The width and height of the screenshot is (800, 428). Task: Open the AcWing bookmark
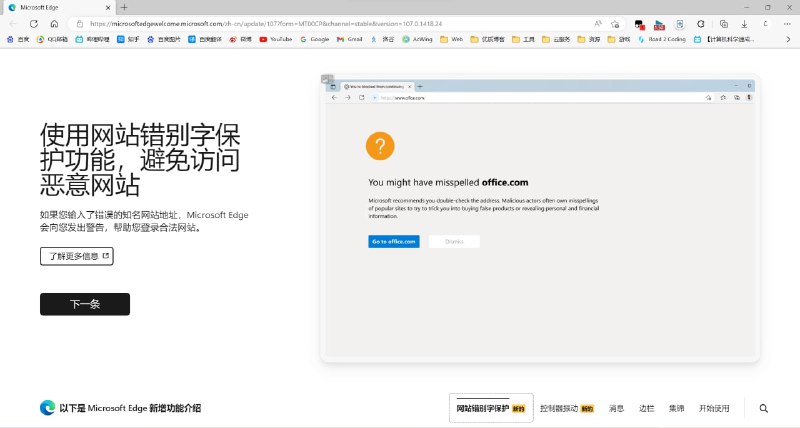[417, 39]
